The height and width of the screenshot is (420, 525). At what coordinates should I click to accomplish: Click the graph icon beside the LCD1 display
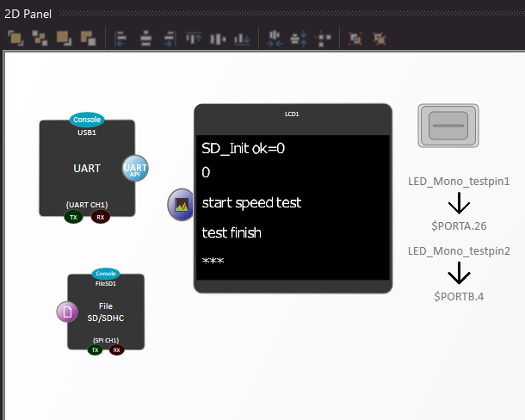coord(181,205)
